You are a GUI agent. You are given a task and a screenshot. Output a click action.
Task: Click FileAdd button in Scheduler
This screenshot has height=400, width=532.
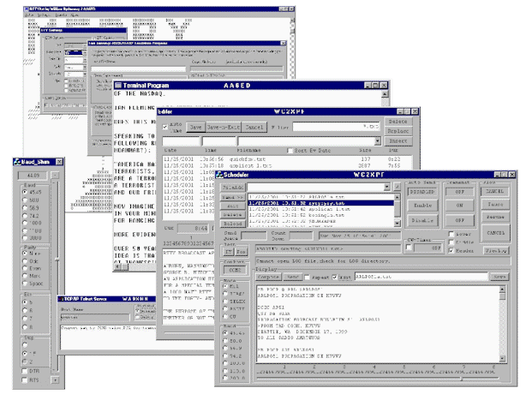(233, 188)
